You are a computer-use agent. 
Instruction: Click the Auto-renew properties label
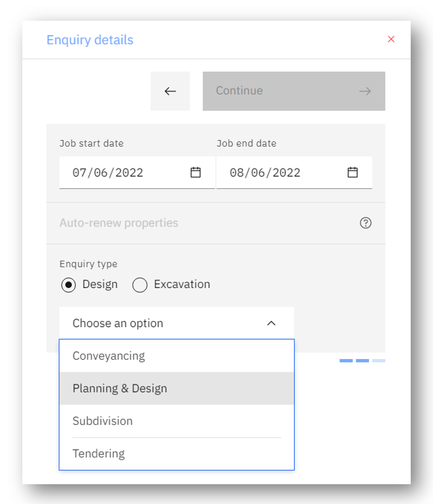119,223
